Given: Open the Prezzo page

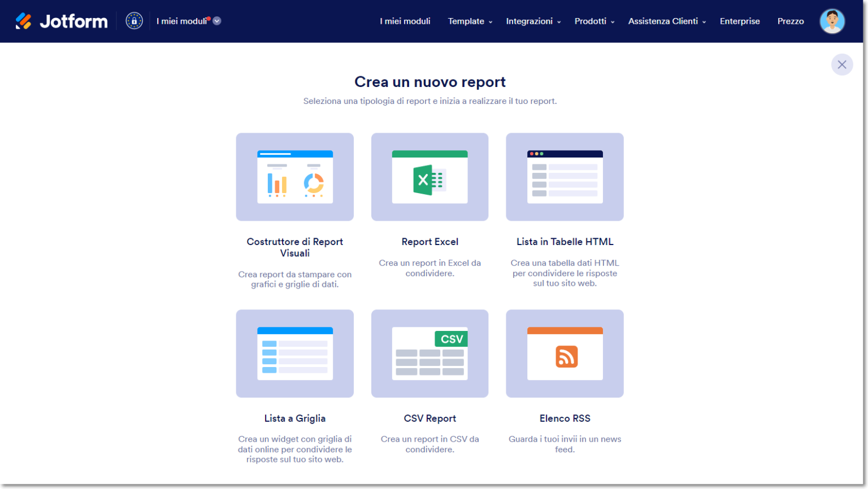Looking at the screenshot, I should pyautogui.click(x=791, y=21).
